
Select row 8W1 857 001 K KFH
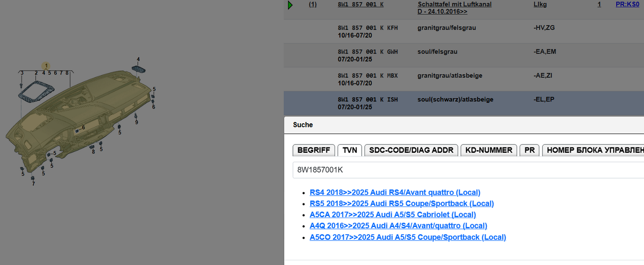[464, 31]
